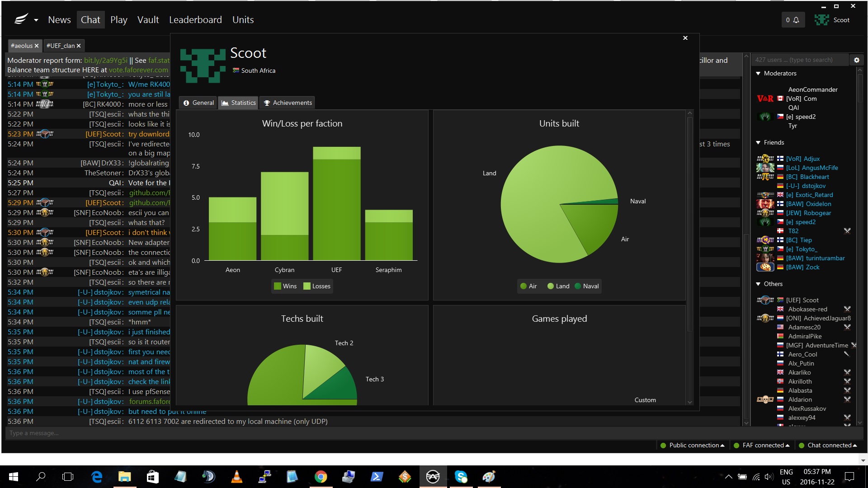Image resolution: width=868 pixels, height=488 pixels.
Task: Click the Land legend marker
Action: (x=551, y=286)
